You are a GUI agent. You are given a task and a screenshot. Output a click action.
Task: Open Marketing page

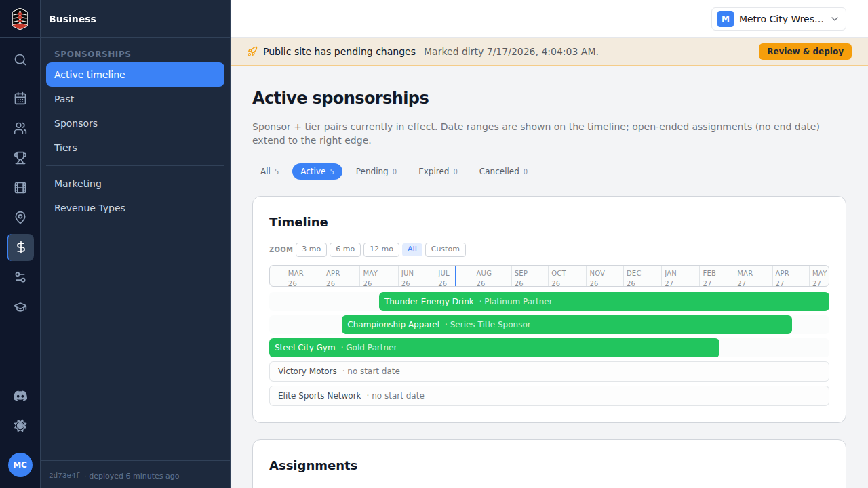coord(135,184)
